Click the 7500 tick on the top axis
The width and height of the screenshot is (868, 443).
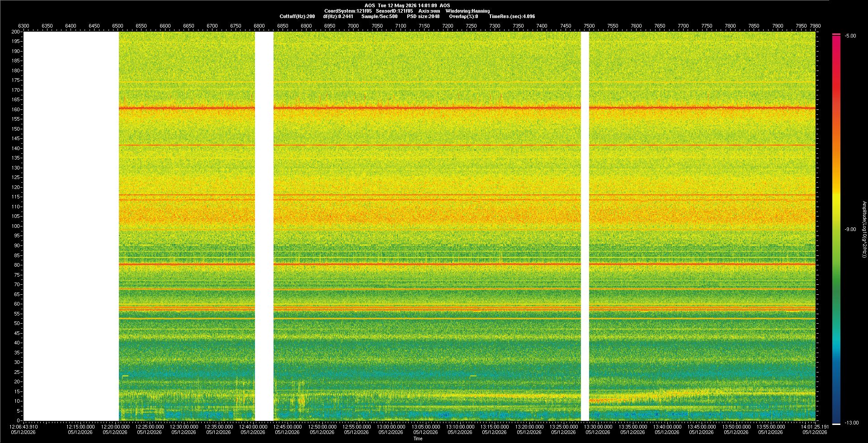click(x=589, y=26)
